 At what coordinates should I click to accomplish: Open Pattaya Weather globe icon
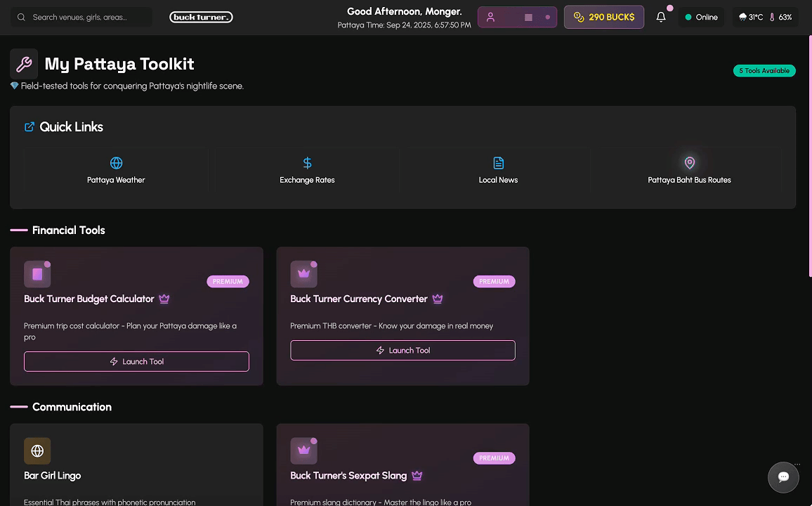point(116,162)
